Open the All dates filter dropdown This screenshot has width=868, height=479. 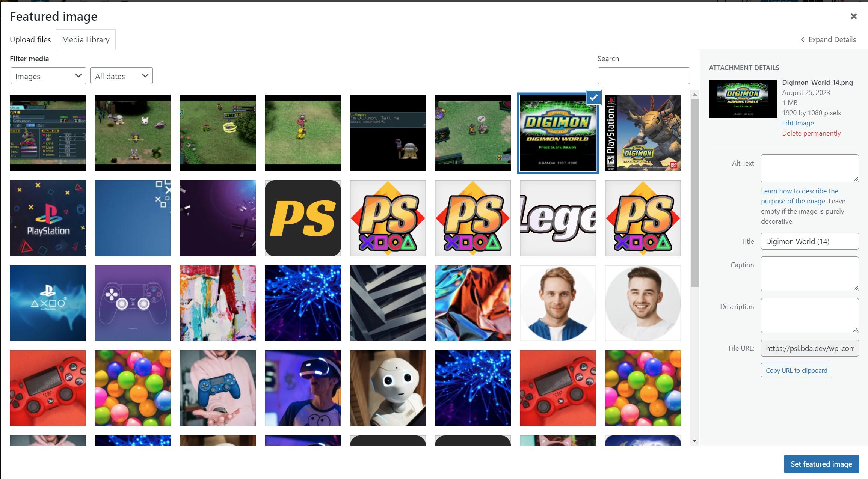121,76
